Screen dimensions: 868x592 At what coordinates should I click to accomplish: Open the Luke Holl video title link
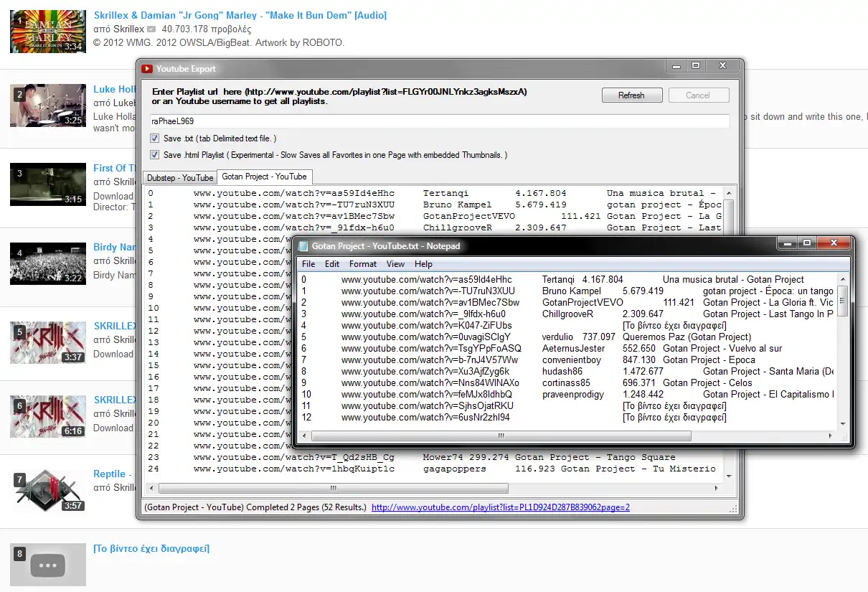pos(115,90)
